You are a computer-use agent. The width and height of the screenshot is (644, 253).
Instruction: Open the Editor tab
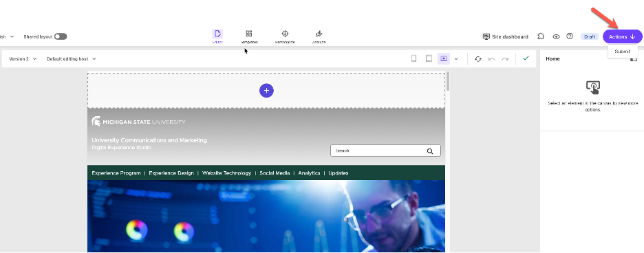click(x=217, y=36)
